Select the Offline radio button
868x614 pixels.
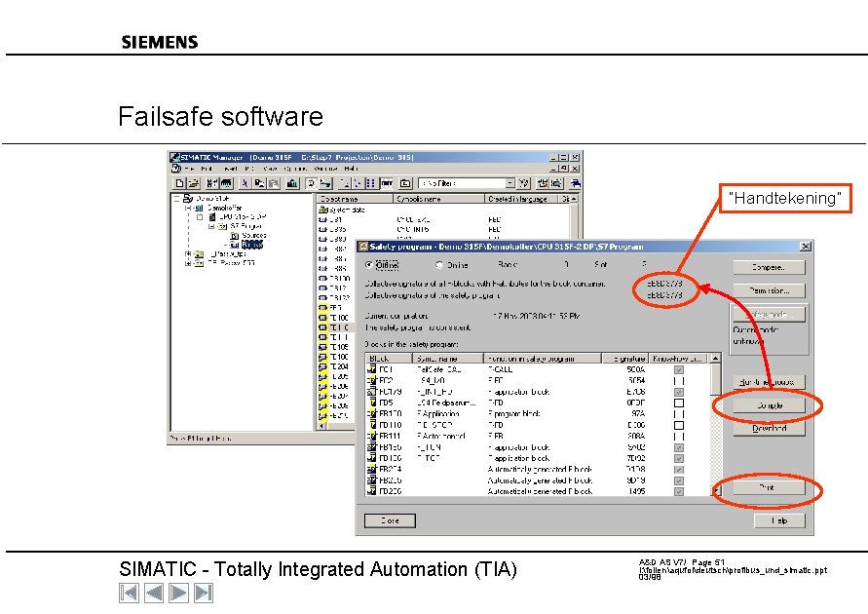click(369, 265)
